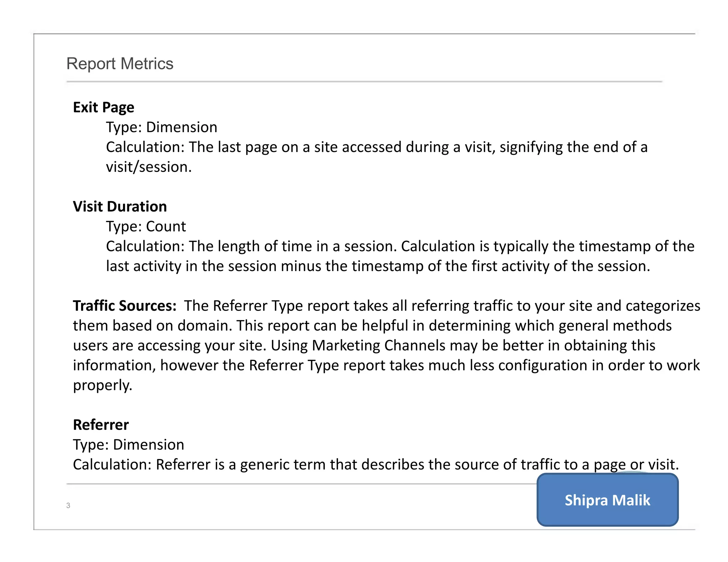Click 'Type: Dimension' under Exit Page
Screen dimensions: 728x562
pyautogui.click(x=161, y=127)
